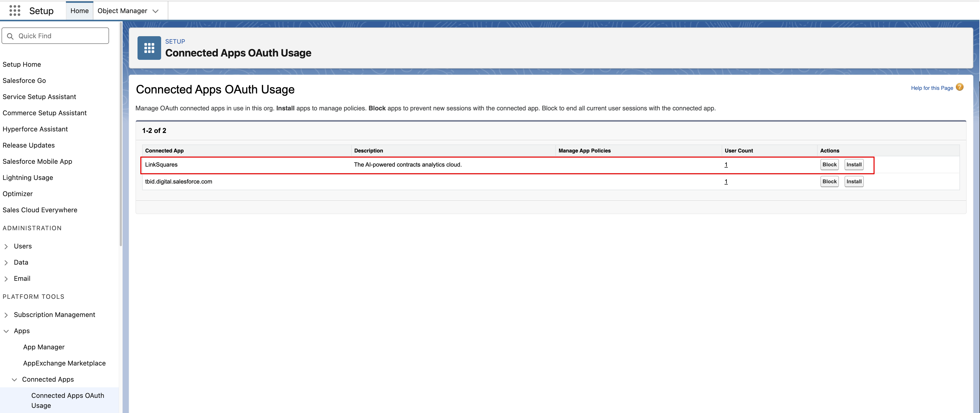Viewport: 980px width, 413px height.
Task: Click the search magnifier icon in Quick Find
Action: point(10,36)
